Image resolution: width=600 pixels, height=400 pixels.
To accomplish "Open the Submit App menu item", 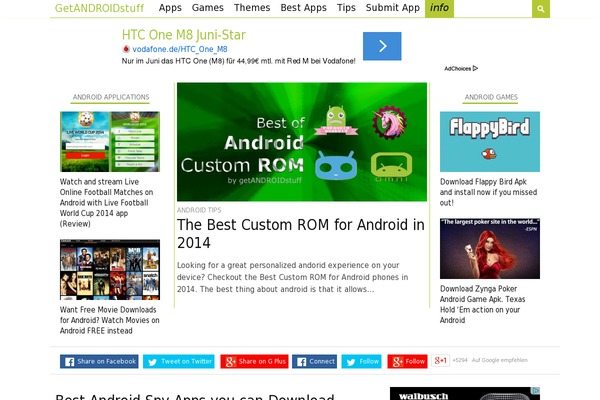I will click(x=393, y=8).
